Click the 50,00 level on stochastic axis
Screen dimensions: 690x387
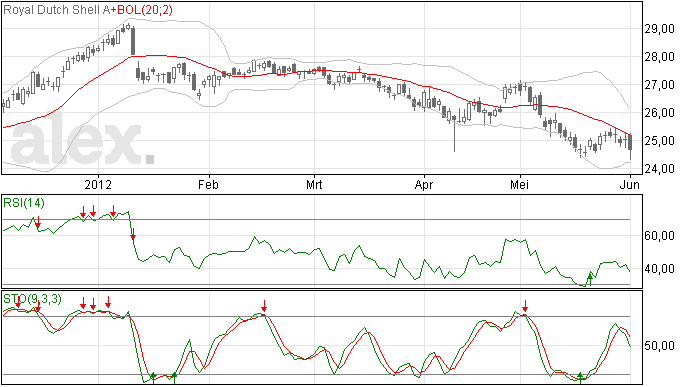659,346
